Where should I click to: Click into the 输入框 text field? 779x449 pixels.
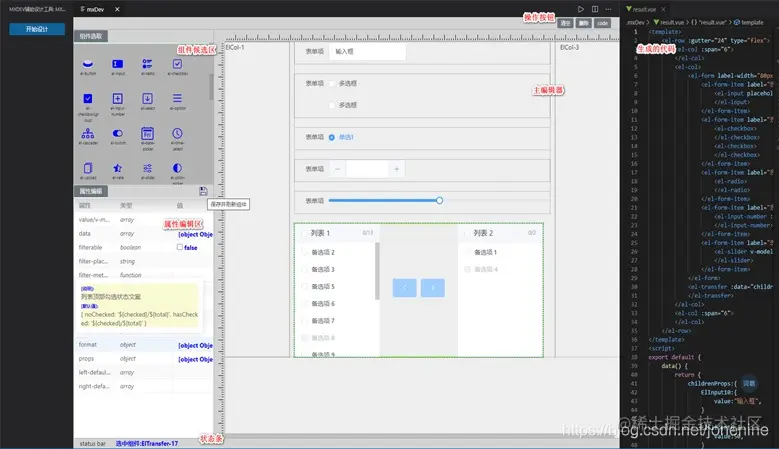[367, 51]
